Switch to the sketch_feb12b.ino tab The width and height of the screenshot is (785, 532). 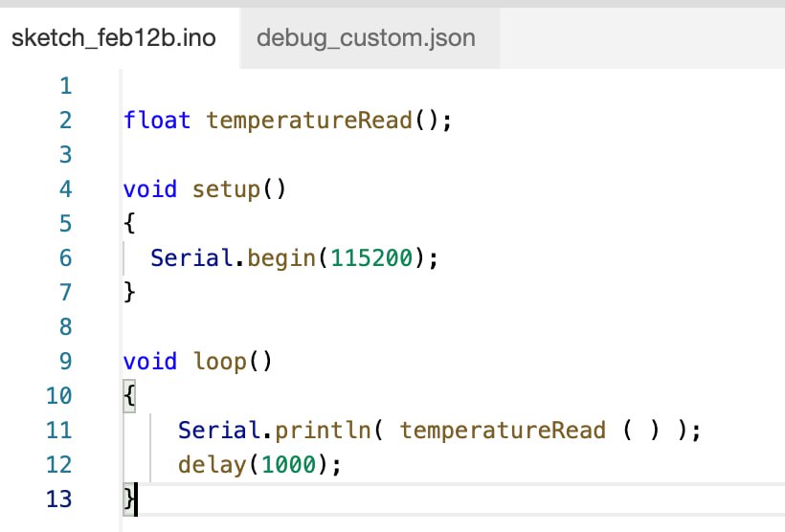click(x=114, y=38)
